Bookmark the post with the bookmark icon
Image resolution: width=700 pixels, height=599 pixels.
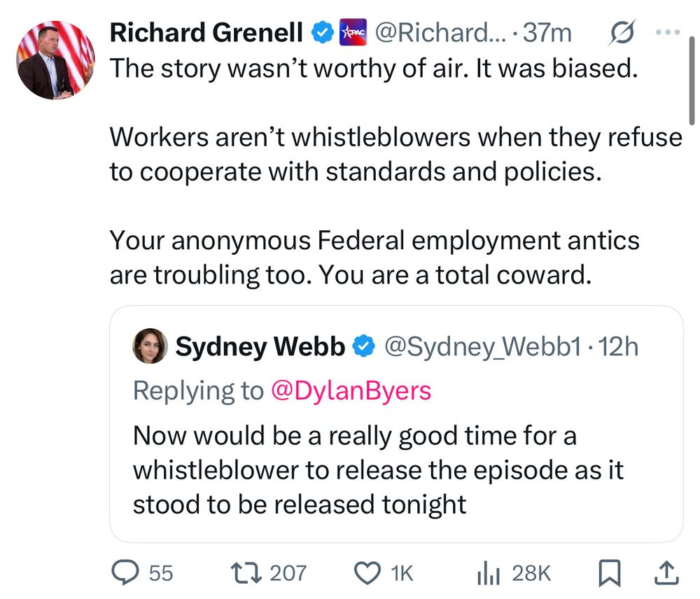[610, 572]
